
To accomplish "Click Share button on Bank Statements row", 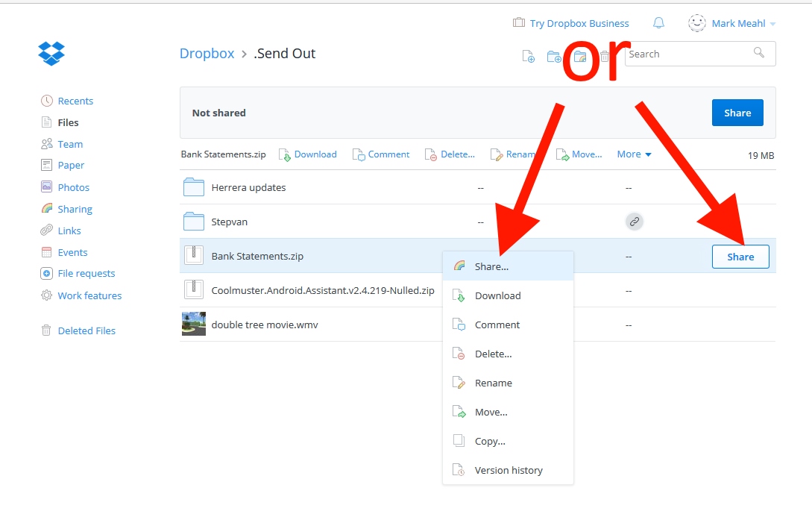I will click(740, 257).
